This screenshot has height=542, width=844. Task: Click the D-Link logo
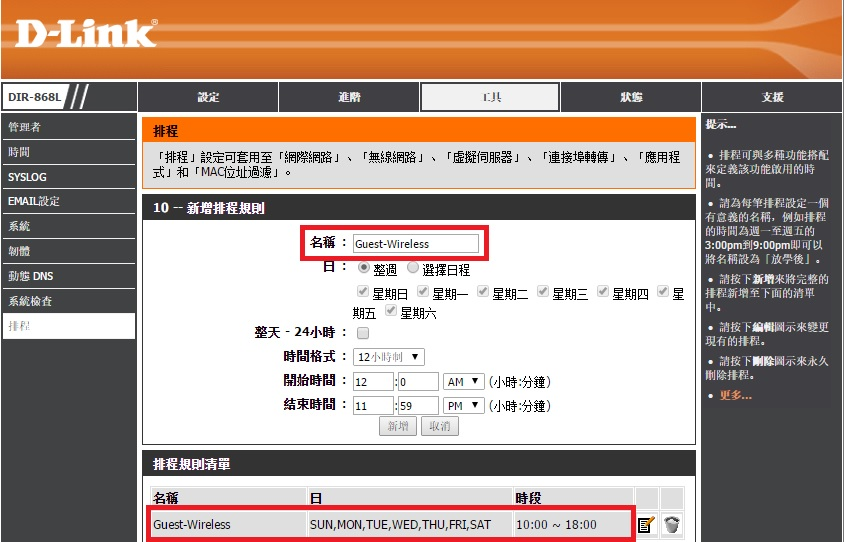[86, 33]
